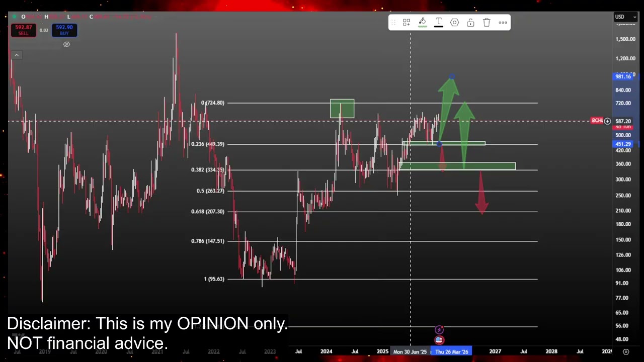644x362 pixels.
Task: Click the 592.90 BUY button
Action: pos(64,30)
